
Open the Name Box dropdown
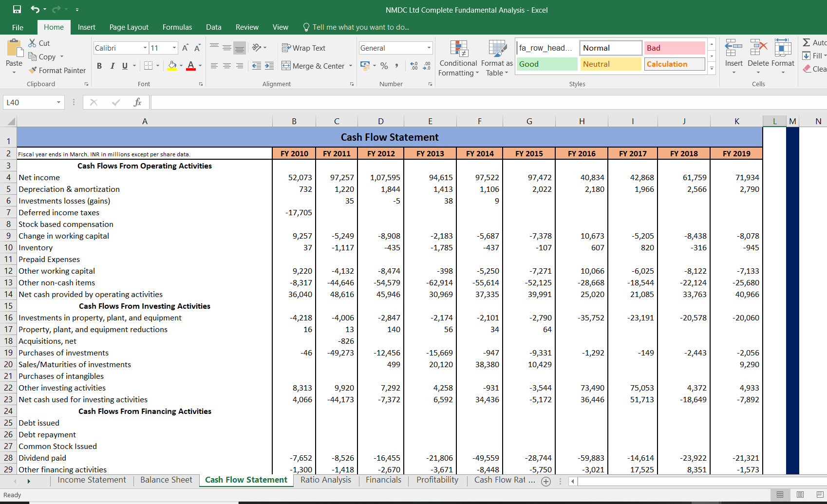coord(58,102)
